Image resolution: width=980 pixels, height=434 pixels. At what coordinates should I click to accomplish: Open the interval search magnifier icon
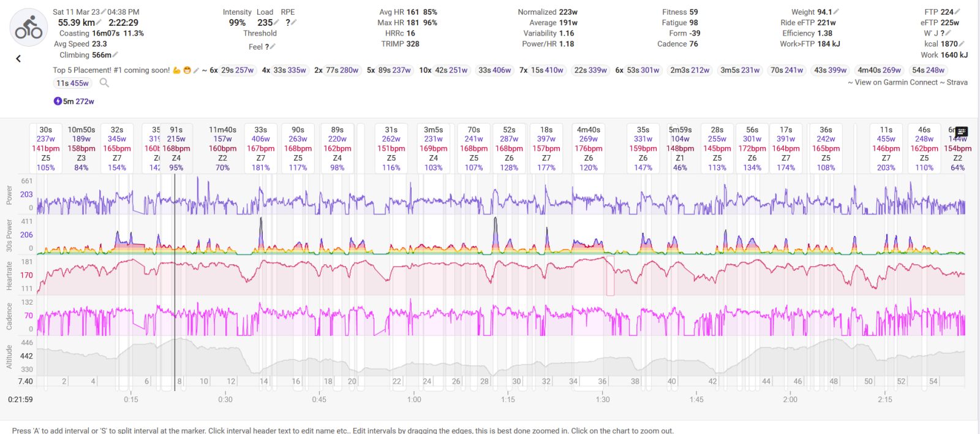[104, 83]
